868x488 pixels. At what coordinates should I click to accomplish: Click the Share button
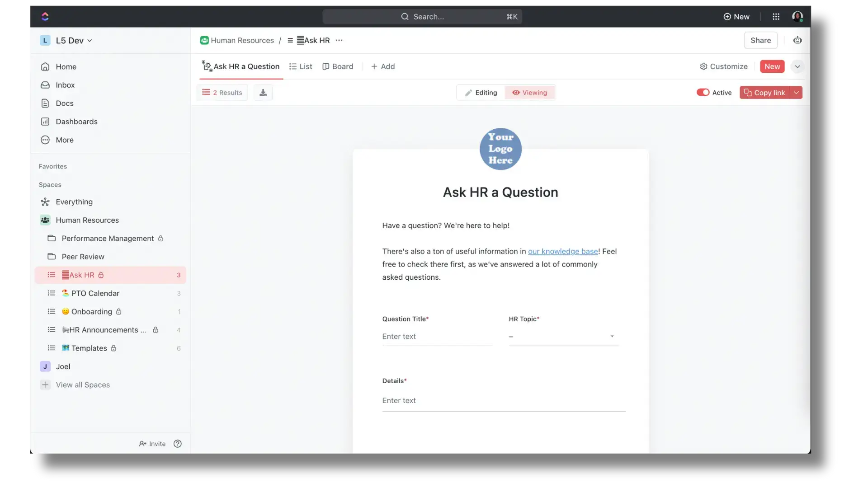pos(760,40)
